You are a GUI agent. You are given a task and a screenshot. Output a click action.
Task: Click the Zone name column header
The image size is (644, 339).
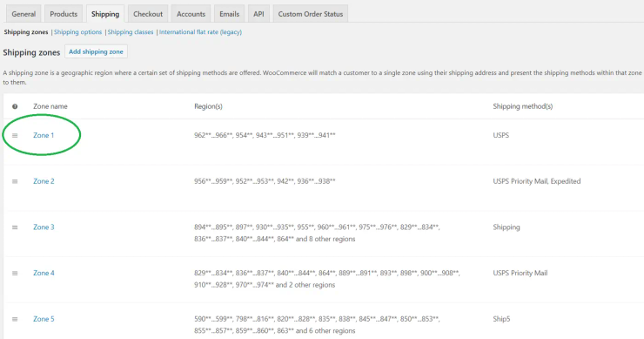[x=50, y=106]
